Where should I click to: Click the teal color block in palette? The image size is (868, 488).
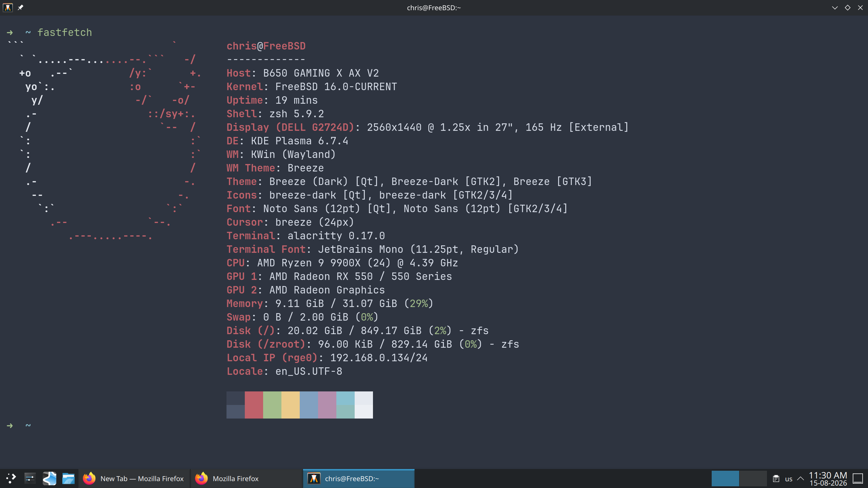coord(346,405)
